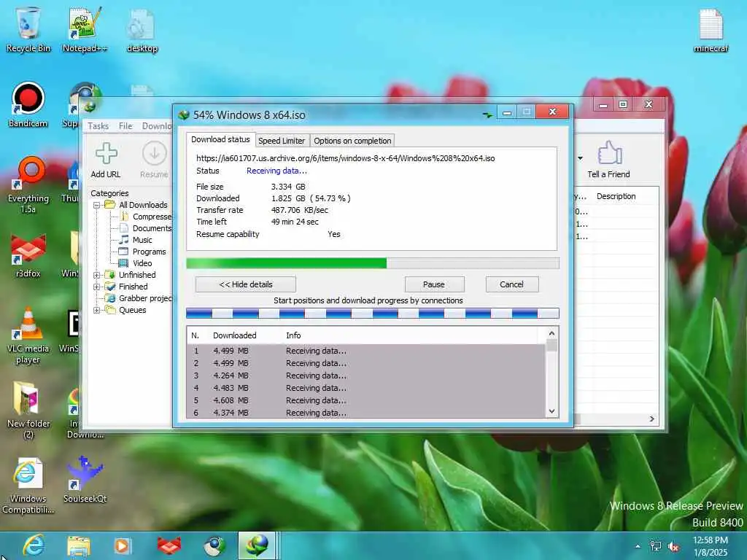This screenshot has width=747, height=560.
Task: Pause the Windows 8 ISO download
Action: (434, 284)
